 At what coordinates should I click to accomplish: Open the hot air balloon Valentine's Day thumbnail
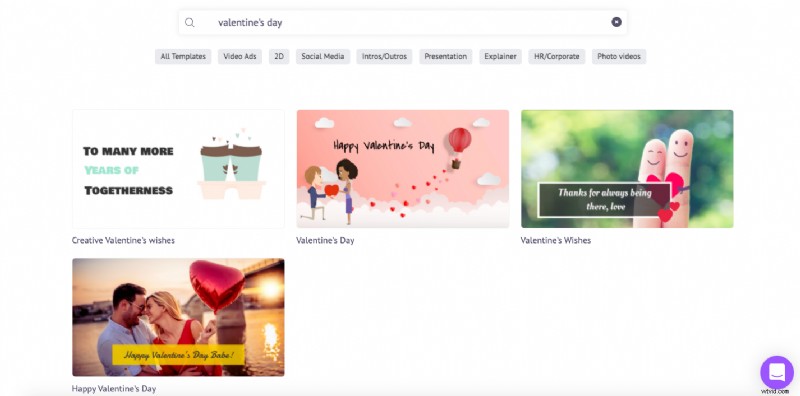[x=403, y=169]
